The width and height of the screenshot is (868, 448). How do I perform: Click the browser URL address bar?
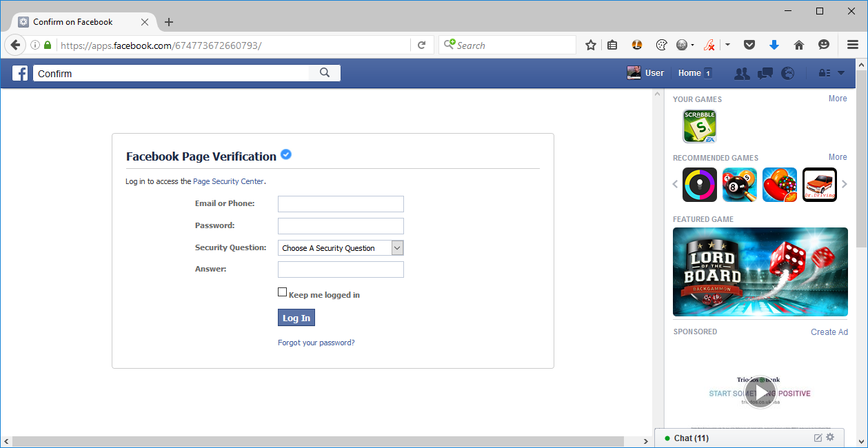click(234, 45)
